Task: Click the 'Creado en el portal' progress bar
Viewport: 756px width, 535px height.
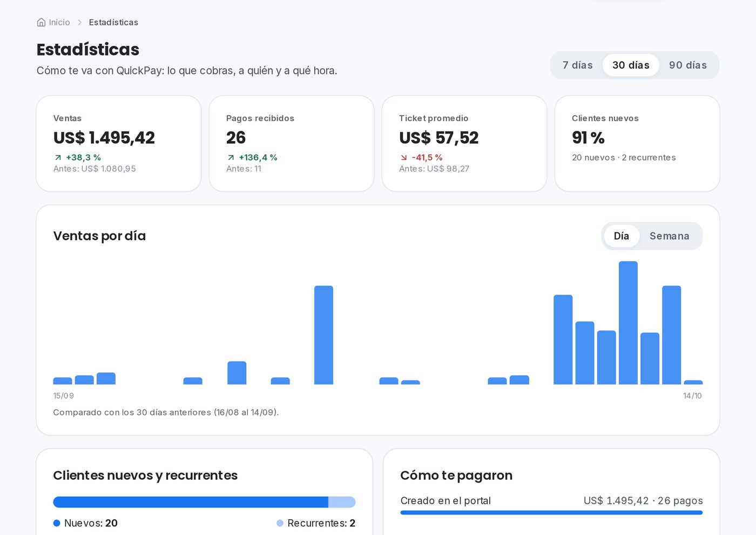Action: [x=551, y=512]
